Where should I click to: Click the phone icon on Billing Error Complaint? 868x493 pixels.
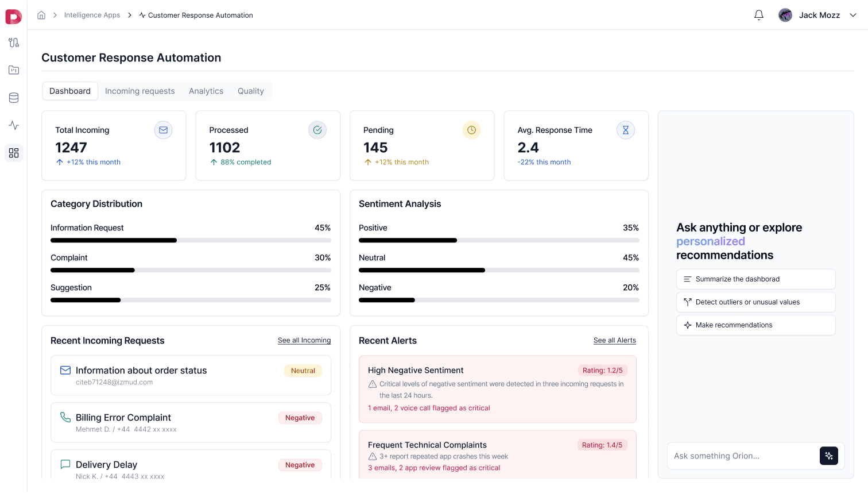click(x=65, y=417)
